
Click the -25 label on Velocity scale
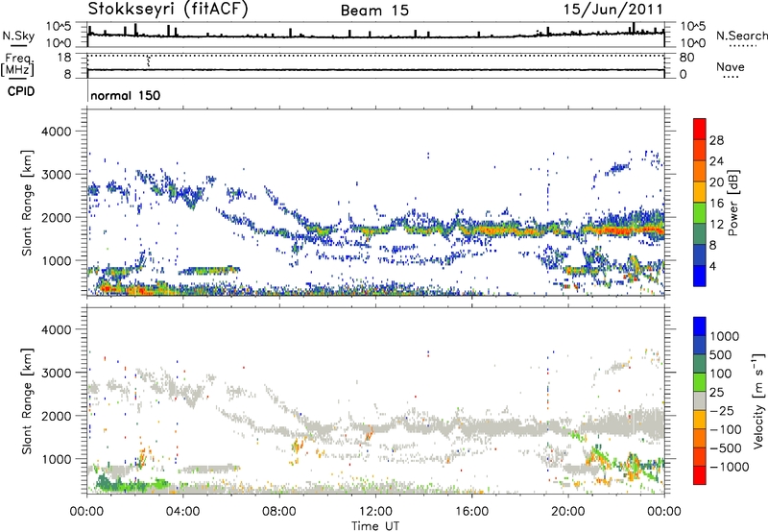[722, 410]
